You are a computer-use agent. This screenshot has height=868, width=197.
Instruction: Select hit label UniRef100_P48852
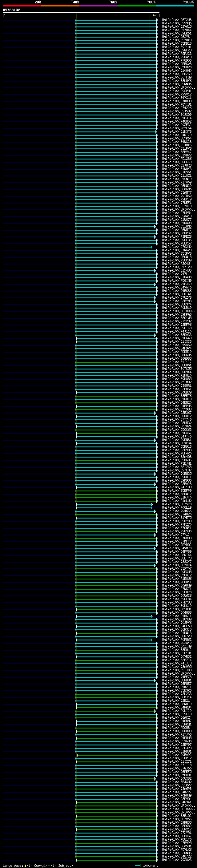[176, 121]
